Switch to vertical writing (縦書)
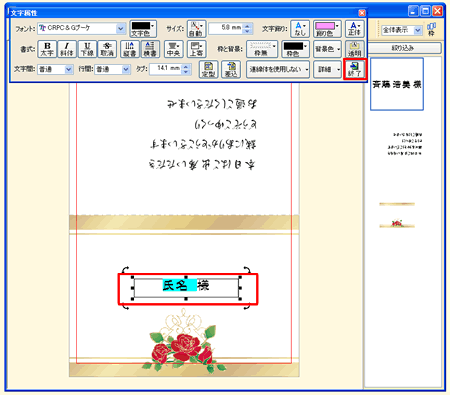The height and width of the screenshot is (395, 450). (130, 49)
